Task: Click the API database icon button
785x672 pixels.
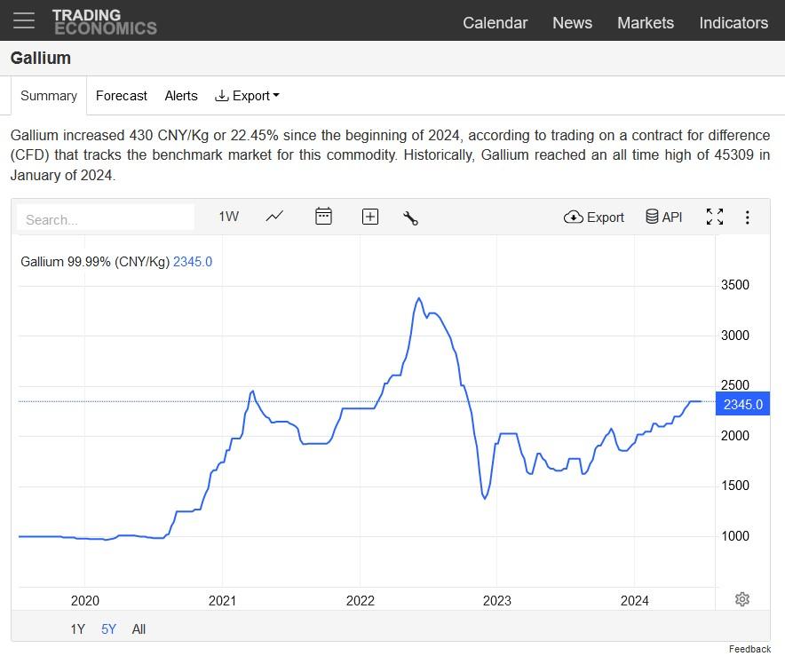Action: click(663, 217)
